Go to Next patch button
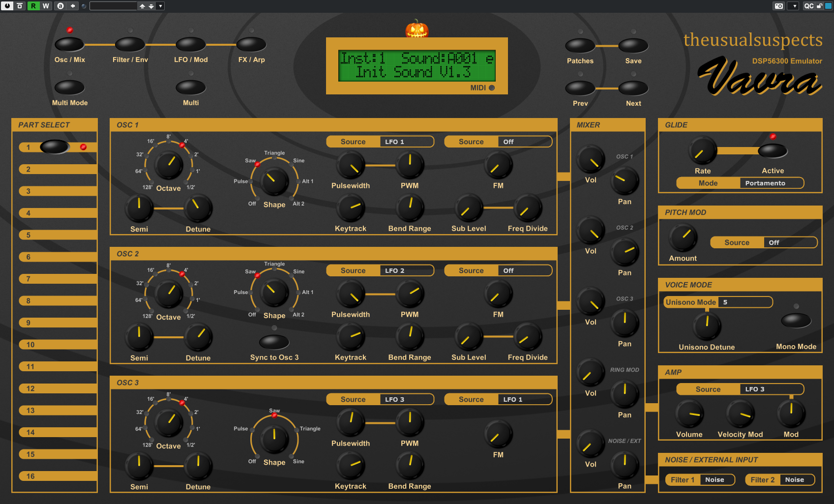The image size is (834, 504). click(633, 89)
